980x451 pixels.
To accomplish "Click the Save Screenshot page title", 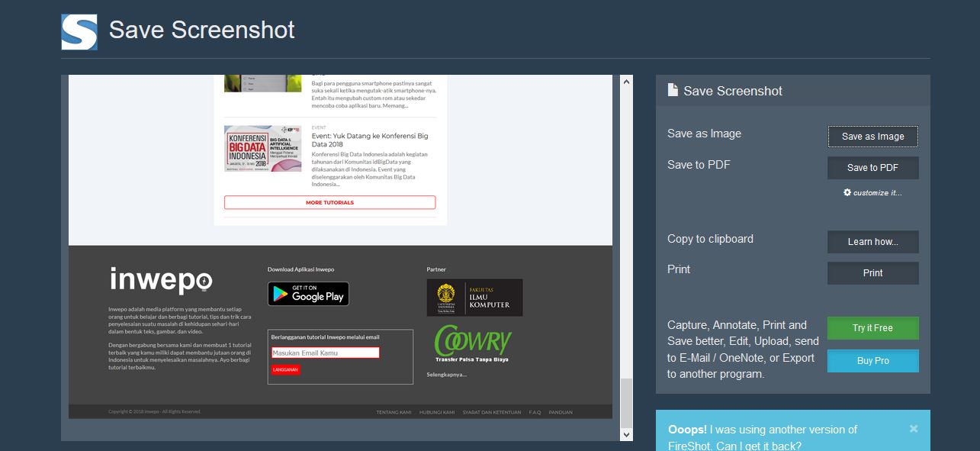I will 202,31.
